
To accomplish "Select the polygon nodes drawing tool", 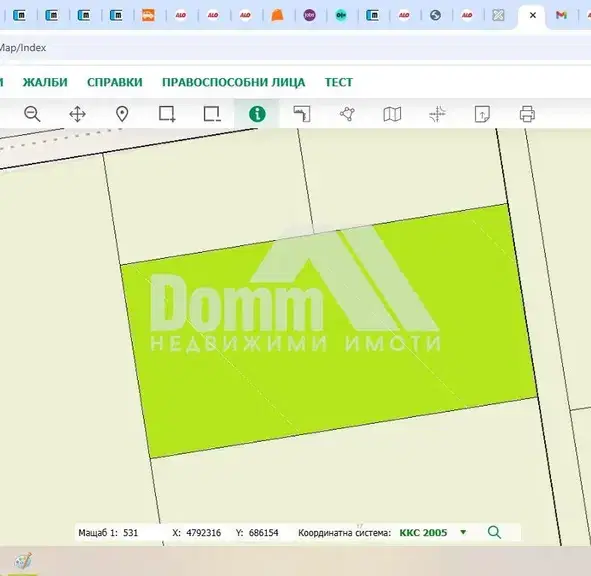I will 347,114.
